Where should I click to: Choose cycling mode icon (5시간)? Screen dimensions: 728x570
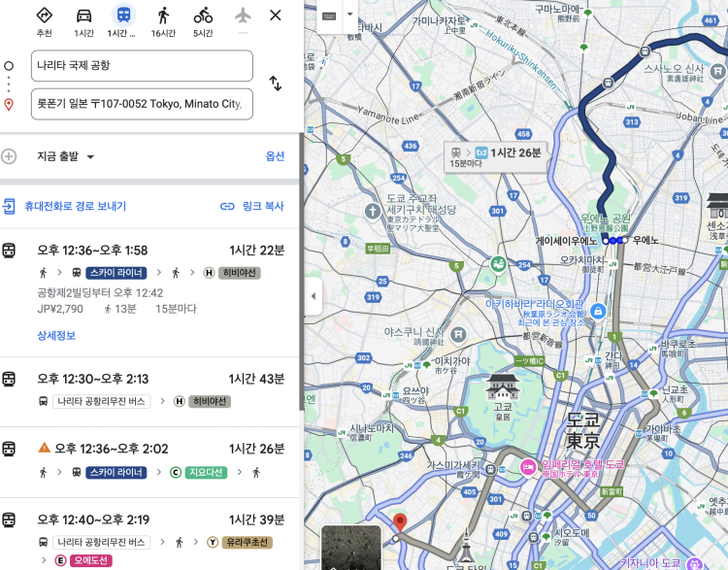pos(203,16)
